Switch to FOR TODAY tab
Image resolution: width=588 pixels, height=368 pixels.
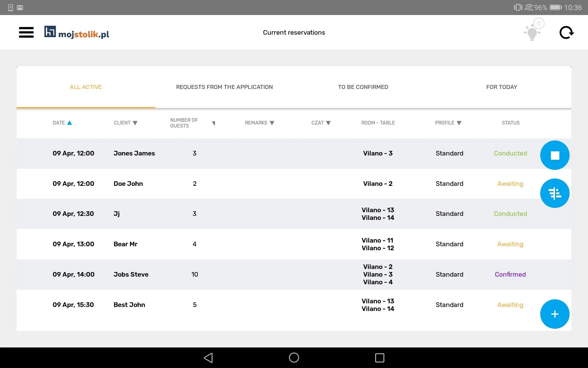pos(502,87)
